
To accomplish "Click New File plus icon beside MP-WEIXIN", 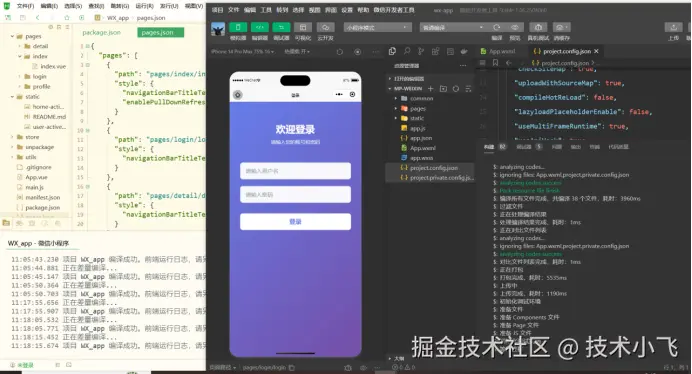I will click(431, 89).
